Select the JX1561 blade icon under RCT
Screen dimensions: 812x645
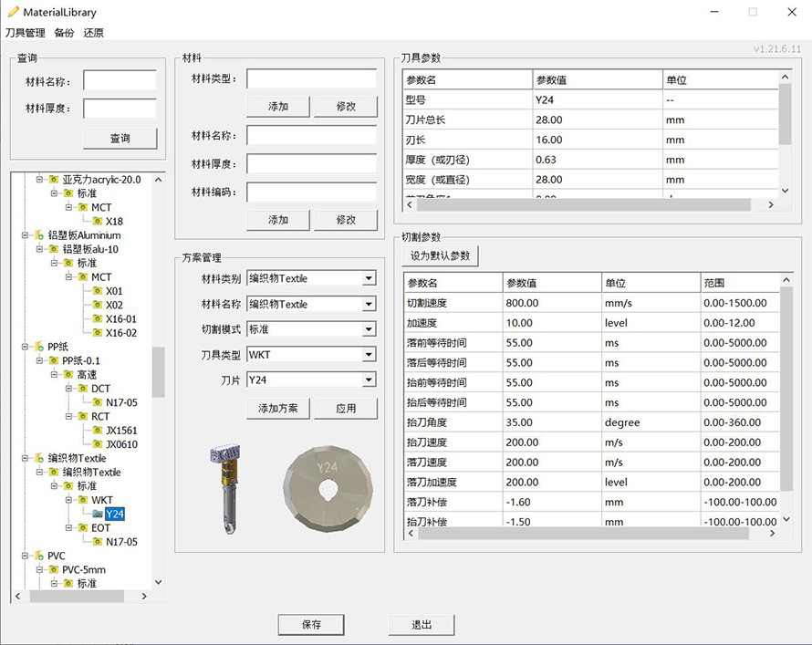(98, 431)
